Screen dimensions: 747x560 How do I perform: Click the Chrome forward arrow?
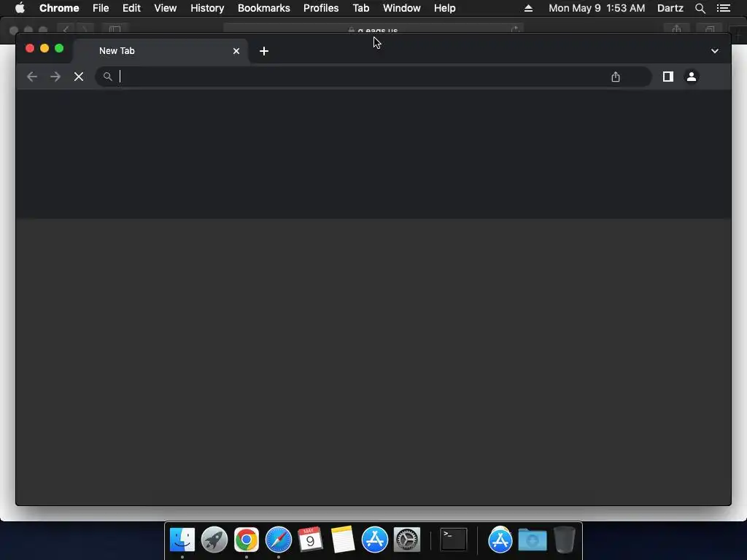click(x=55, y=77)
